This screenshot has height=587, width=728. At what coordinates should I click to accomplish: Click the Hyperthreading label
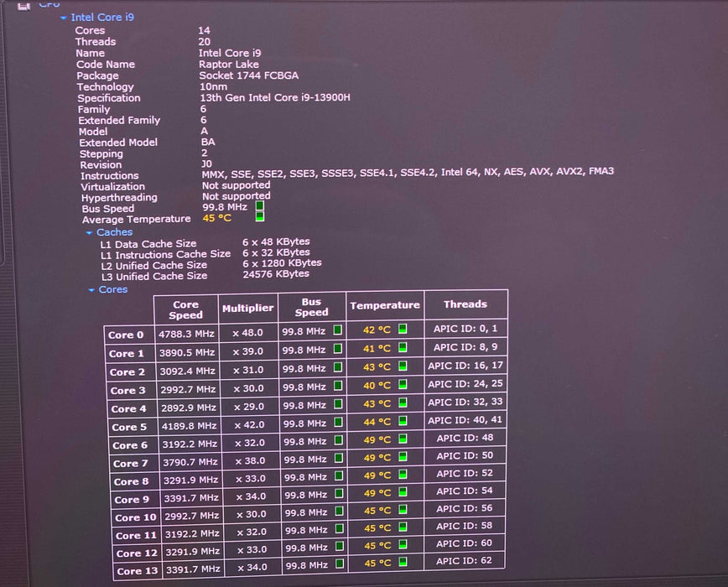coord(119,198)
